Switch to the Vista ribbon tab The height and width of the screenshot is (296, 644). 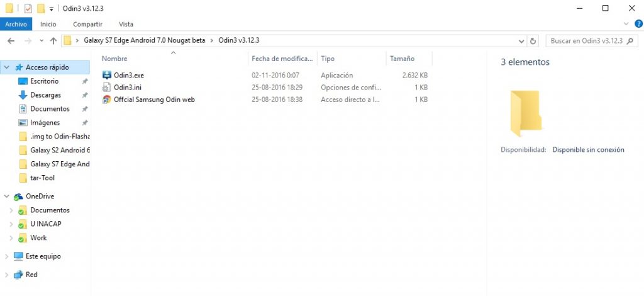(126, 25)
